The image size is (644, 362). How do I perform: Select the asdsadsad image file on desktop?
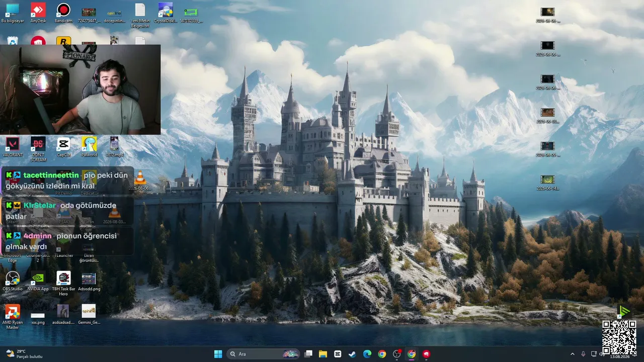pos(63,315)
